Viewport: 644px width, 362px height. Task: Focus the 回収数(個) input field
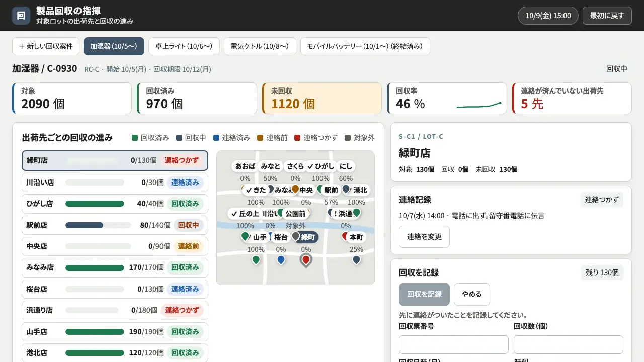coord(569,345)
